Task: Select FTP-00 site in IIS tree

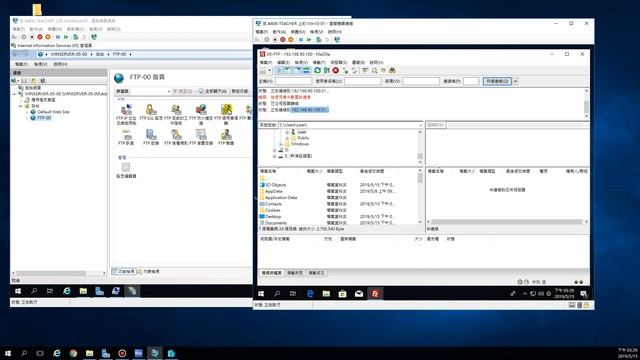Action: click(44, 118)
